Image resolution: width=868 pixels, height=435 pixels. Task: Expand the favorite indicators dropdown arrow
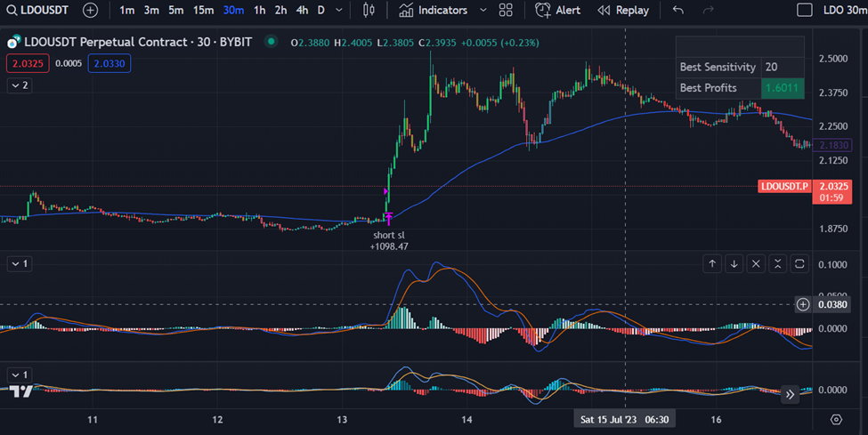[x=483, y=11]
